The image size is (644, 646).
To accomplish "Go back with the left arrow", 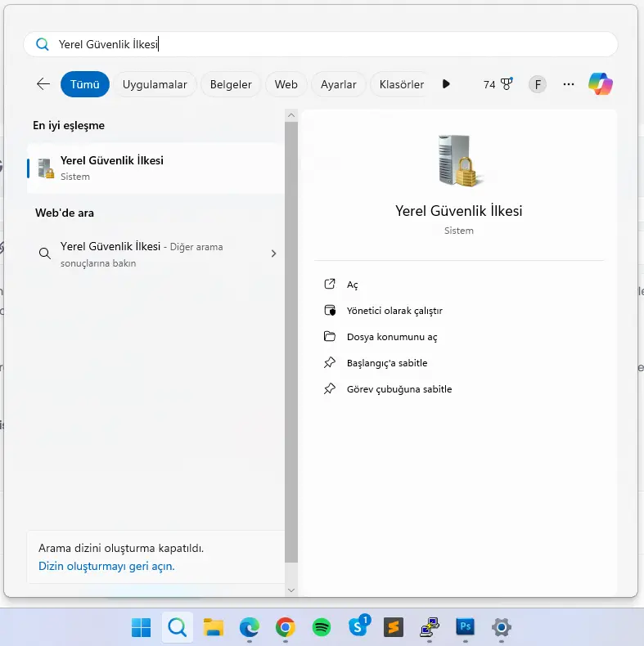I will (x=43, y=84).
